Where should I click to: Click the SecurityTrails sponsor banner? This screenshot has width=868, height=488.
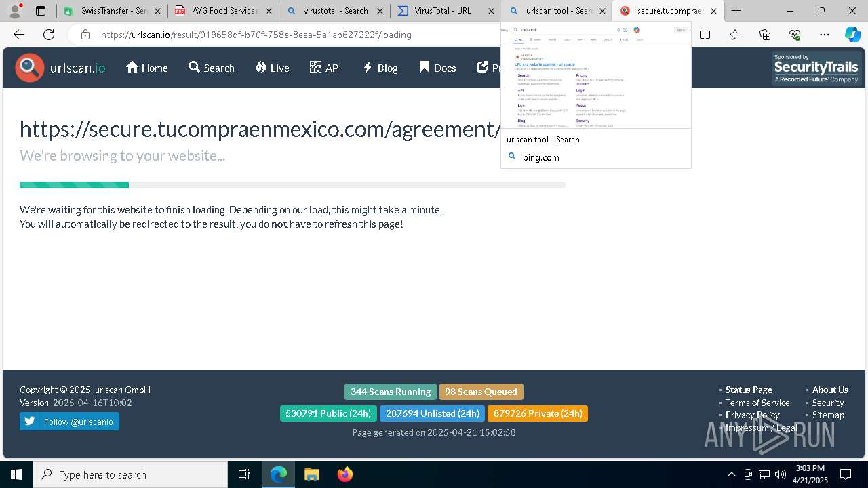click(817, 68)
